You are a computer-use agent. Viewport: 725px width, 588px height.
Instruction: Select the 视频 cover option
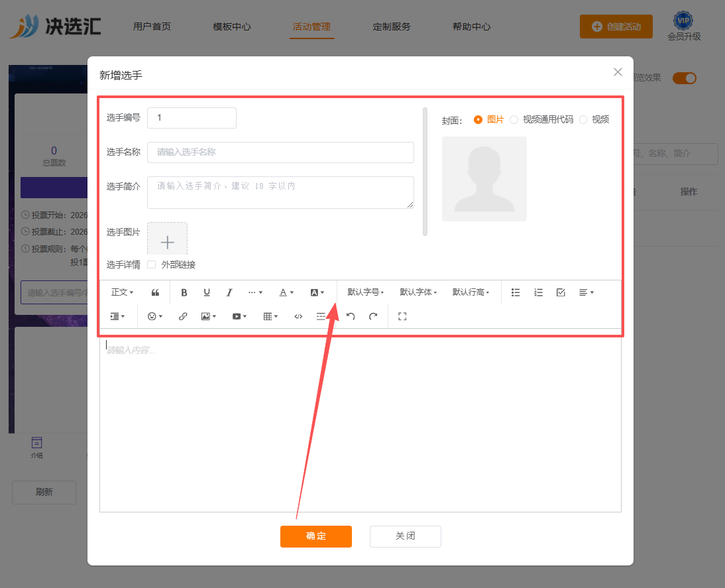point(594,120)
